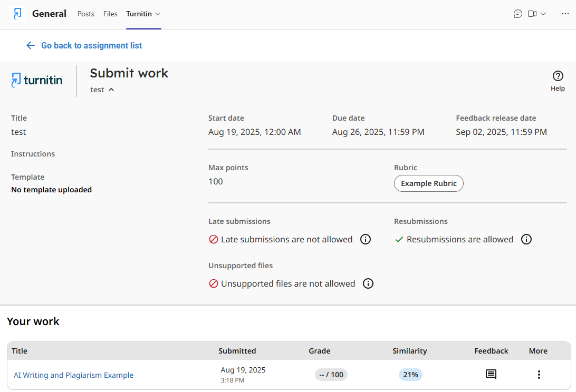
Task: Click the unsupported files prohibited icon
Action: tap(214, 283)
